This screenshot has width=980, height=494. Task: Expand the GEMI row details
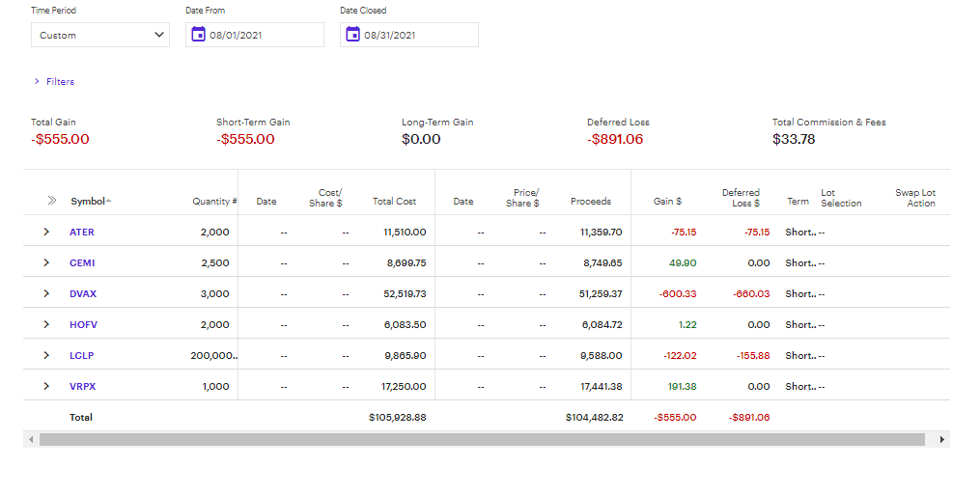point(46,263)
